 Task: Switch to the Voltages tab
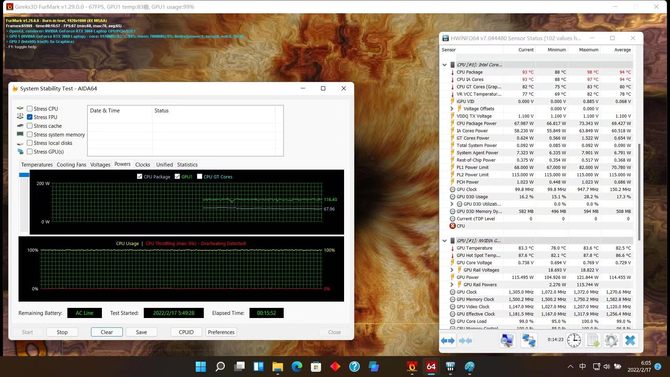[x=100, y=165]
